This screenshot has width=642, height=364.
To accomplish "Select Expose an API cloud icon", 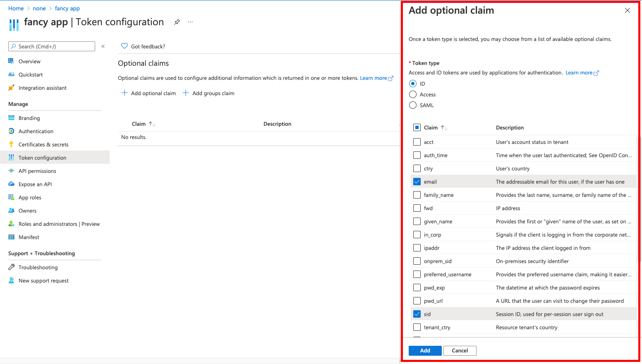I will (x=12, y=184).
